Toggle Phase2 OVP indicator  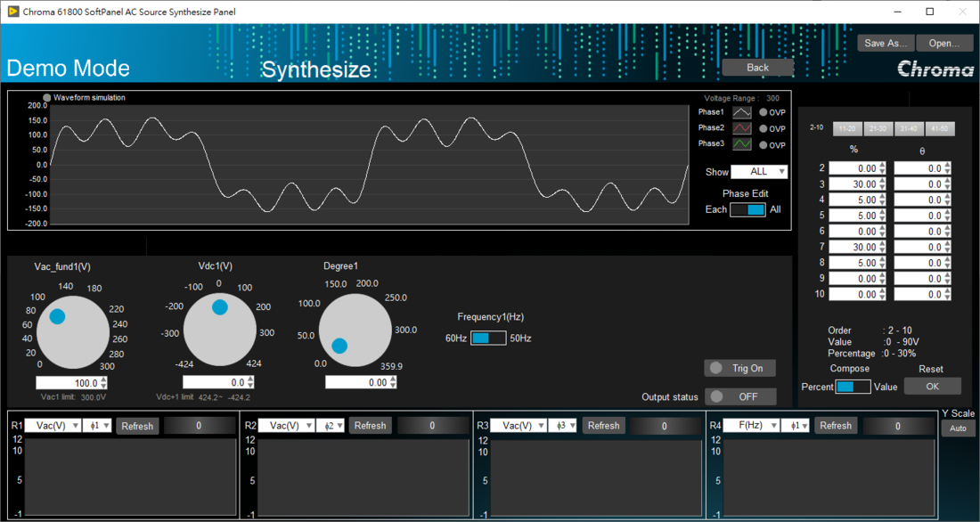(x=764, y=129)
